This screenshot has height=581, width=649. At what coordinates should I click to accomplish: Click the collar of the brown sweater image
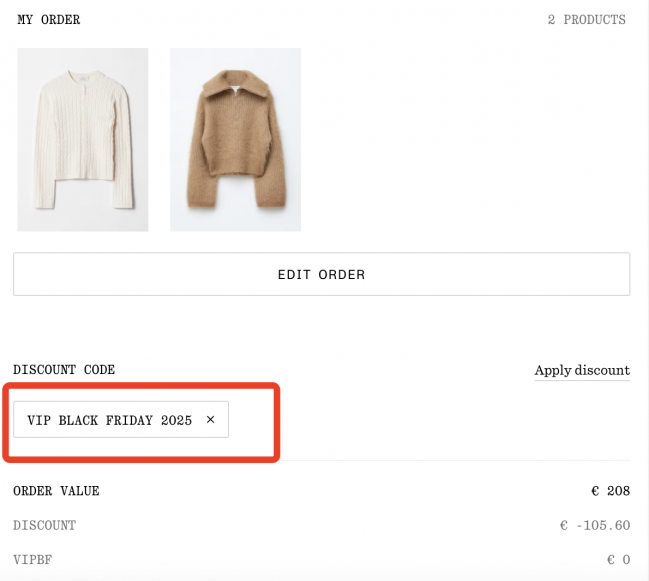click(234, 92)
